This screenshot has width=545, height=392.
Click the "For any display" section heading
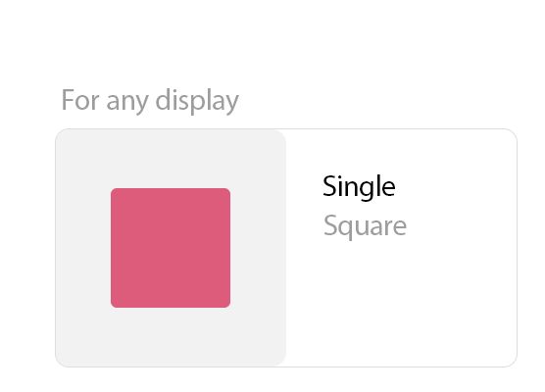click(x=150, y=100)
